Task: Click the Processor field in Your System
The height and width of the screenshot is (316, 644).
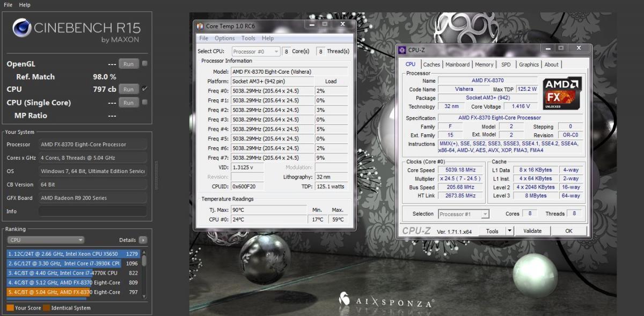Action: [x=92, y=145]
